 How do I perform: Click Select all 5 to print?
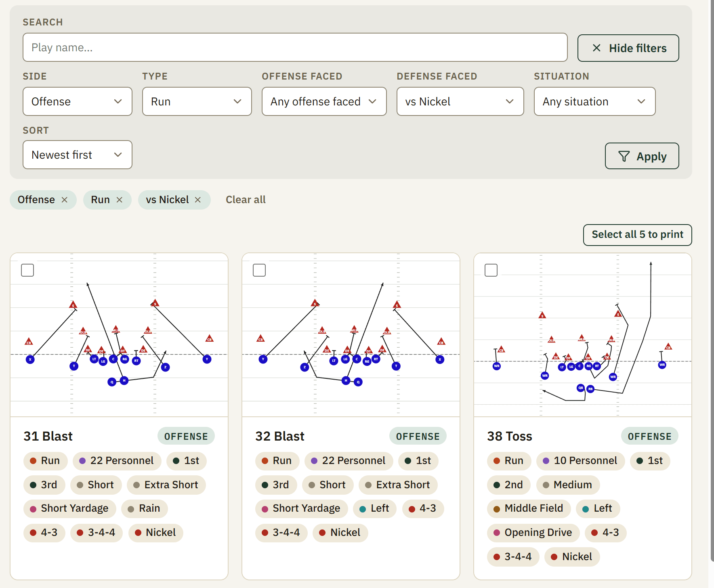click(x=637, y=235)
